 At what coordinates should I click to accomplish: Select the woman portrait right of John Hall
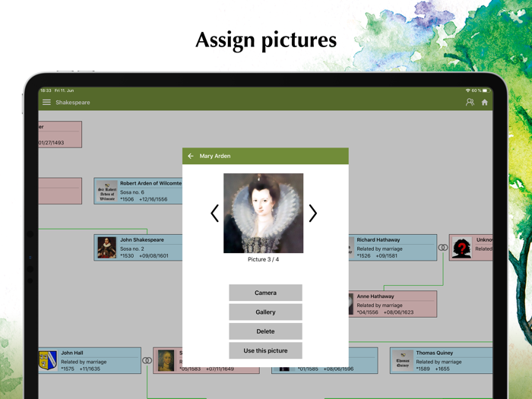[166, 361]
